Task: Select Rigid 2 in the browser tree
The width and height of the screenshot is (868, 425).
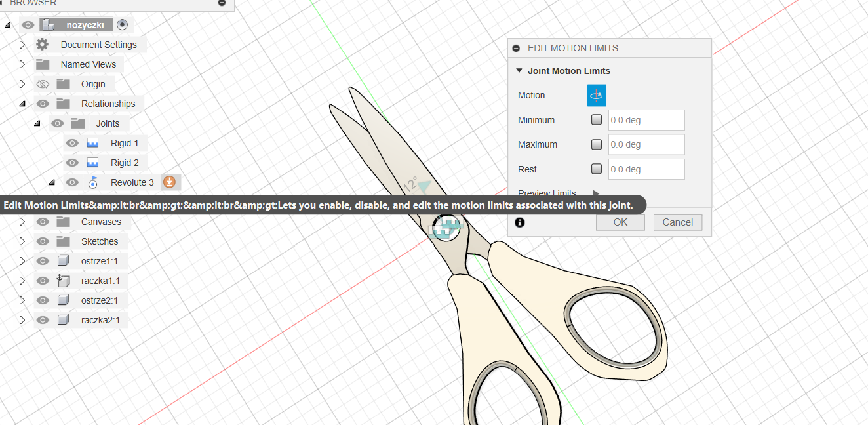Action: click(x=125, y=163)
